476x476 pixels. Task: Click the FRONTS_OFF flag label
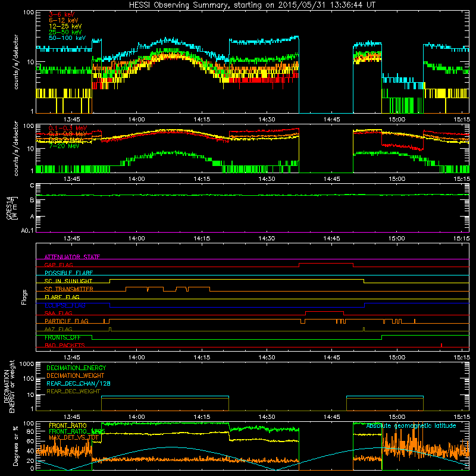point(62,337)
